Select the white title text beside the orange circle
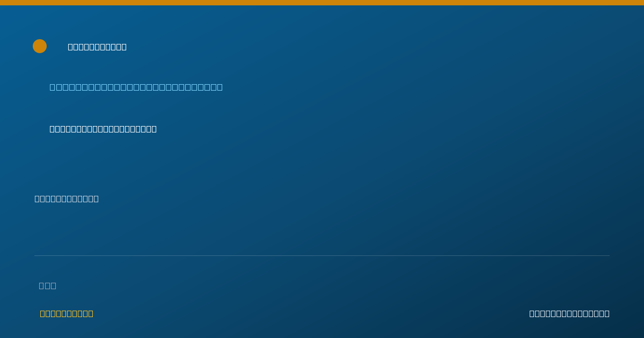 coord(97,47)
